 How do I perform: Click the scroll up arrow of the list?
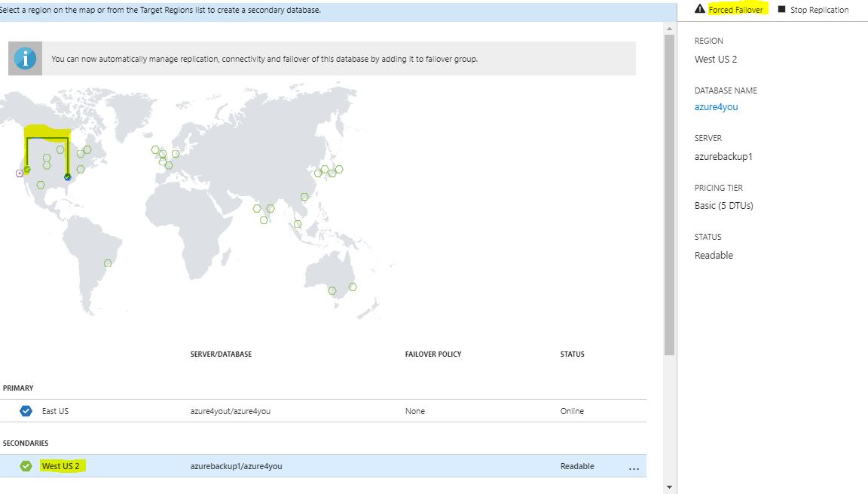[669, 29]
